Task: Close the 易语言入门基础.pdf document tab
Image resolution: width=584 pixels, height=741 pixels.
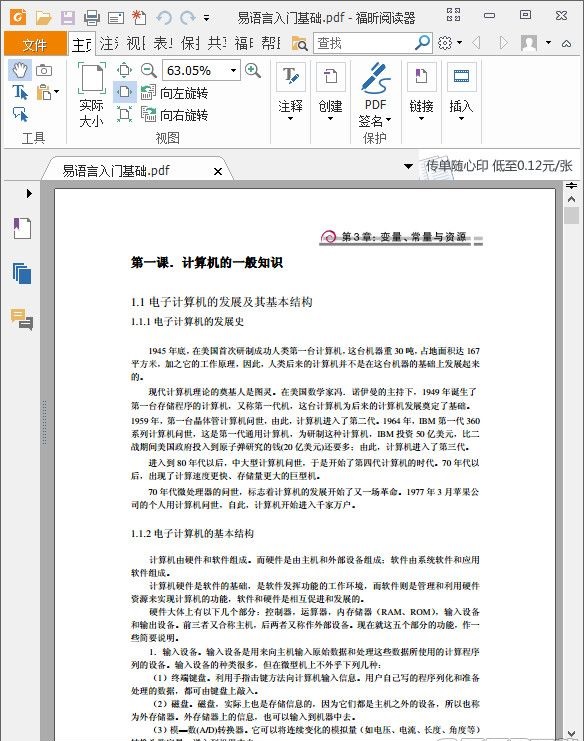Action: point(218,171)
